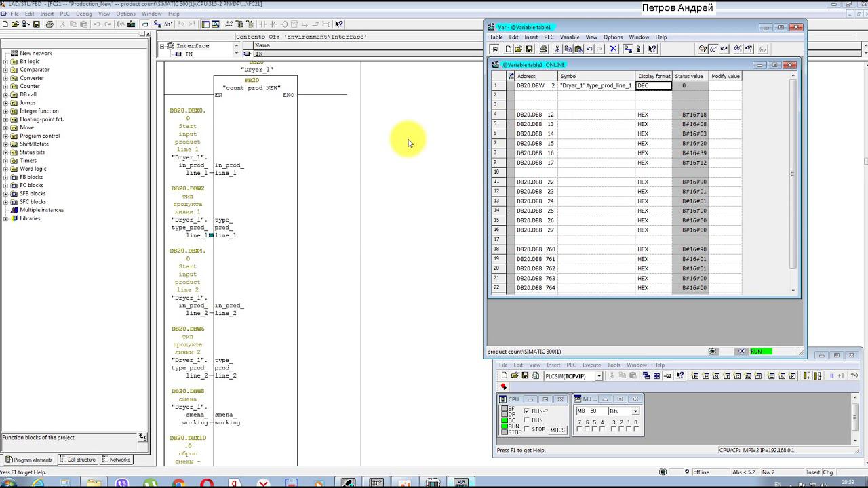The image size is (868, 488).
Task: Click DEC display format cell in row 1
Action: (654, 86)
